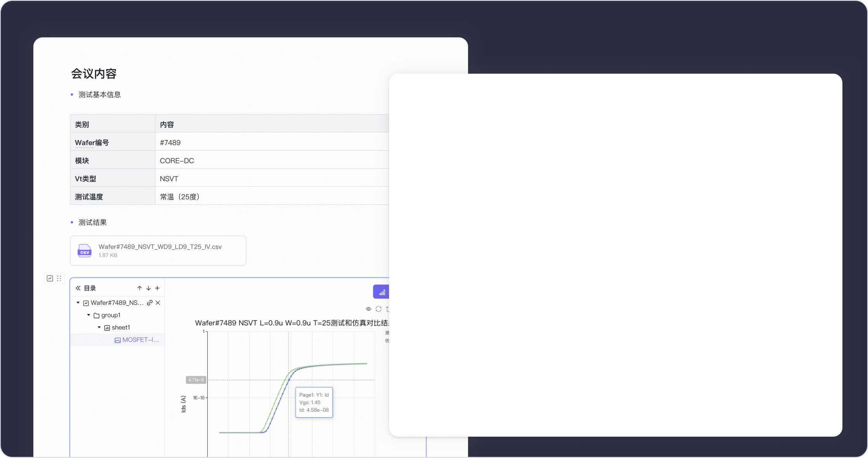This screenshot has height=458, width=868.
Task: Click the 4.71e-8 axis marker label
Action: (196, 380)
